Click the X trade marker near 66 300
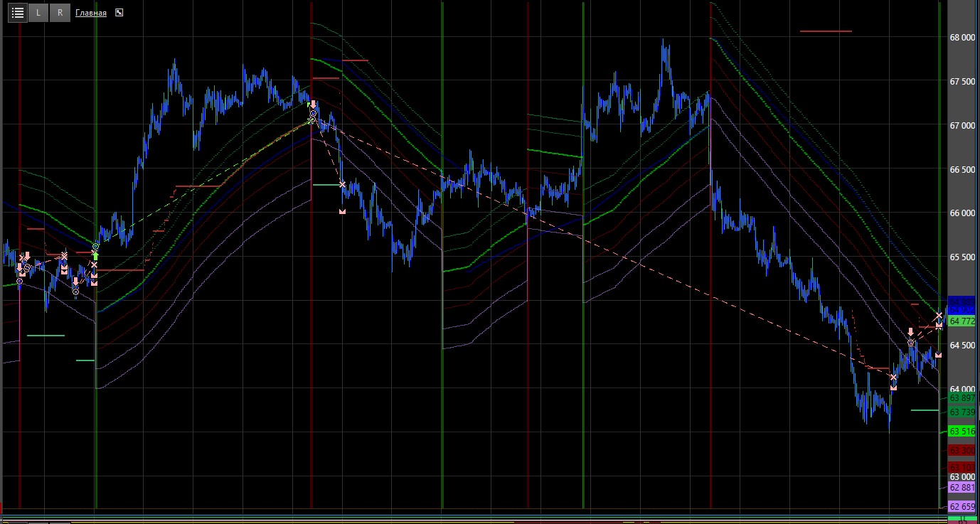The width and height of the screenshot is (980, 524). coord(343,185)
